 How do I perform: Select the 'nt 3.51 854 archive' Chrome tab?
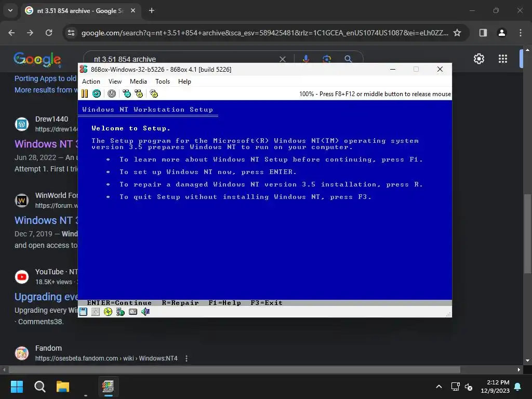click(x=79, y=11)
